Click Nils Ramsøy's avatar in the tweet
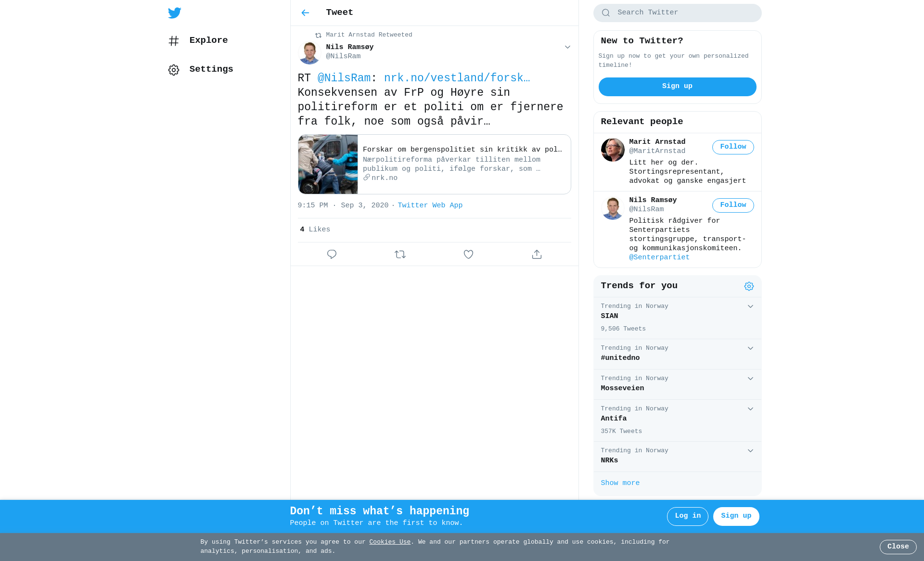The width and height of the screenshot is (924, 561). coord(309,52)
